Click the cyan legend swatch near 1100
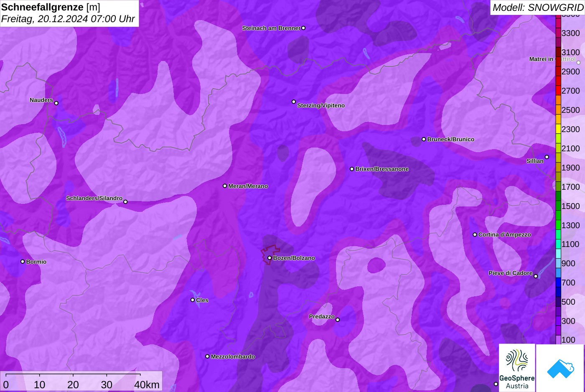 coord(558,244)
